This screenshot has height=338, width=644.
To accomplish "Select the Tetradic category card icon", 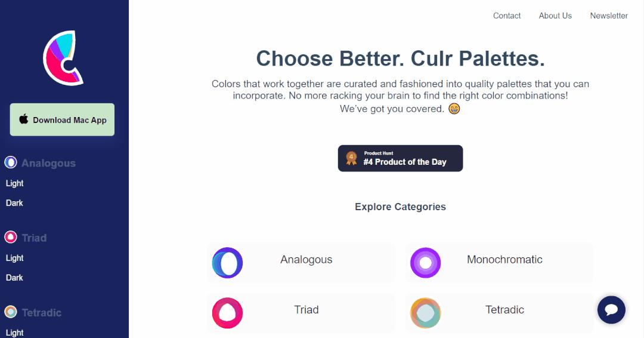I will tap(425, 313).
